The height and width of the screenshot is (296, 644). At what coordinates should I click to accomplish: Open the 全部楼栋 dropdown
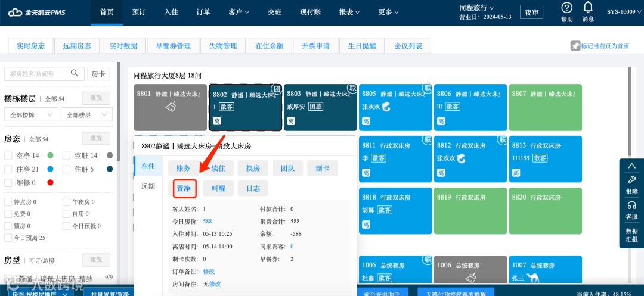coord(31,115)
